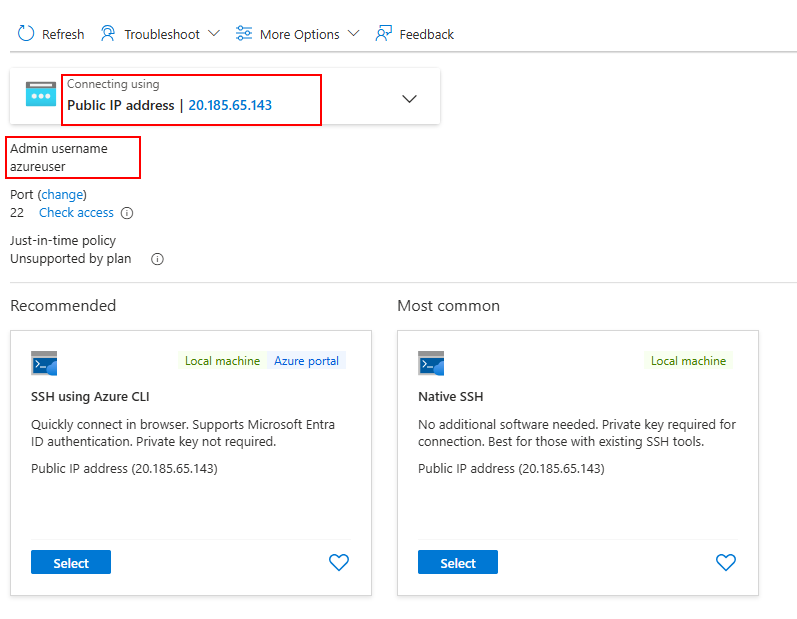
Task: Click the Most common section heading
Action: tap(448, 305)
